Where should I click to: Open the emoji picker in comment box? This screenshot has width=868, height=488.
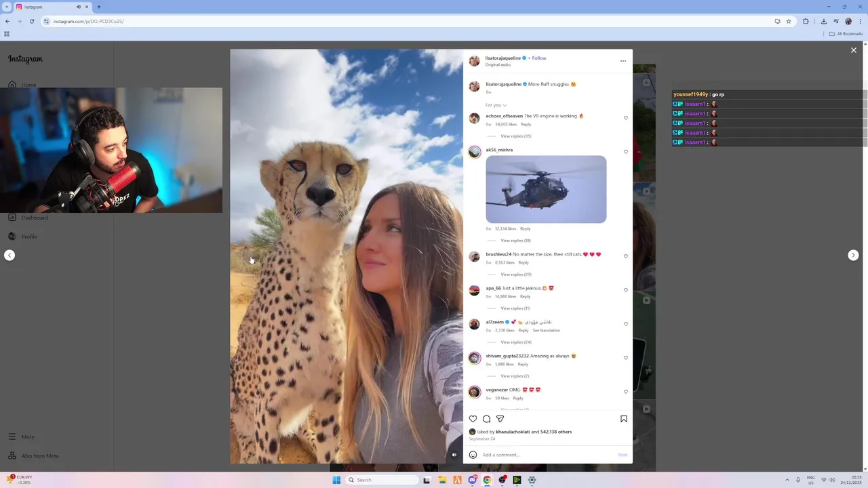click(473, 455)
